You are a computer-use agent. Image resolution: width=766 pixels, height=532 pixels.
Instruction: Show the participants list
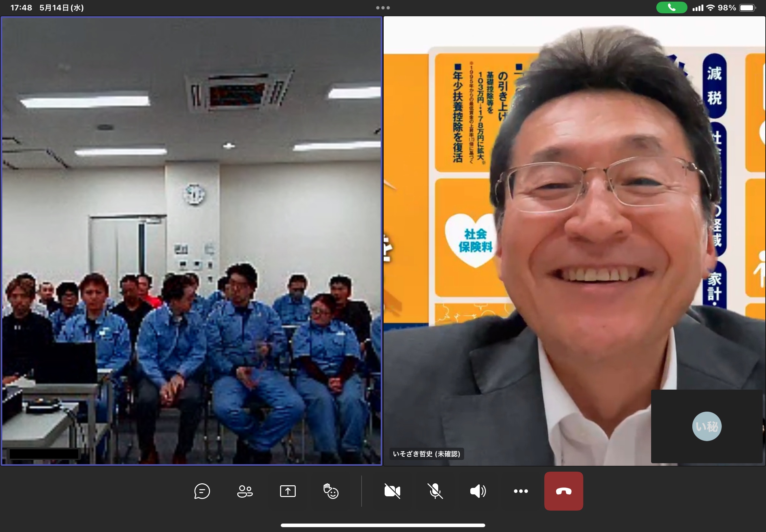(245, 491)
